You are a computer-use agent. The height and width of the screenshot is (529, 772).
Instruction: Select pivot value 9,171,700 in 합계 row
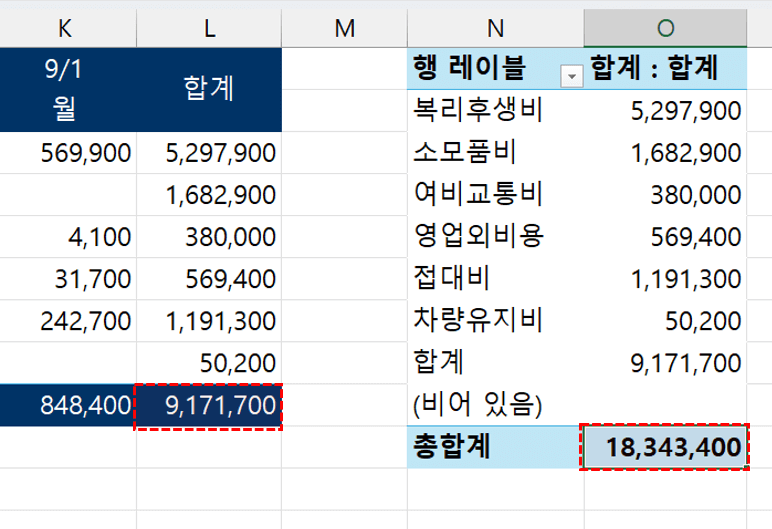[x=666, y=363]
